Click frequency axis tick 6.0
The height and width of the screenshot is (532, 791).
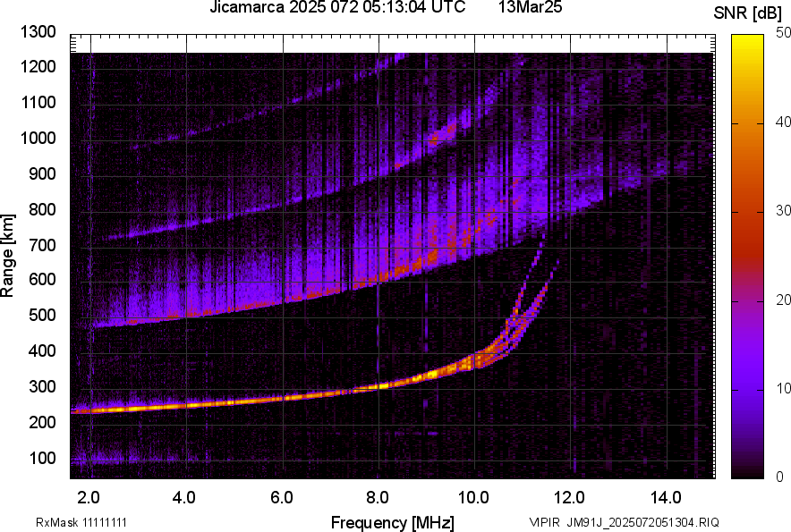pos(282,498)
